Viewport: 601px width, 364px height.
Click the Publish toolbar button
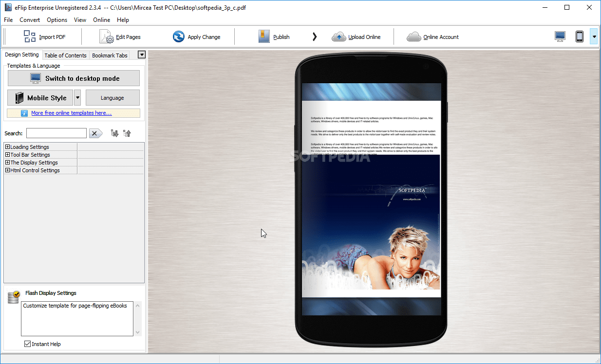click(x=274, y=37)
